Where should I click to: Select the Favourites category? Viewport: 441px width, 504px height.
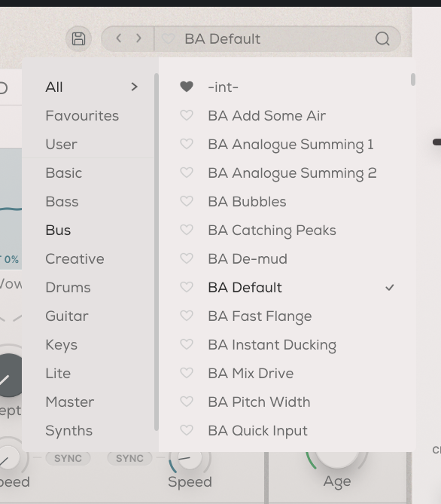pos(82,116)
